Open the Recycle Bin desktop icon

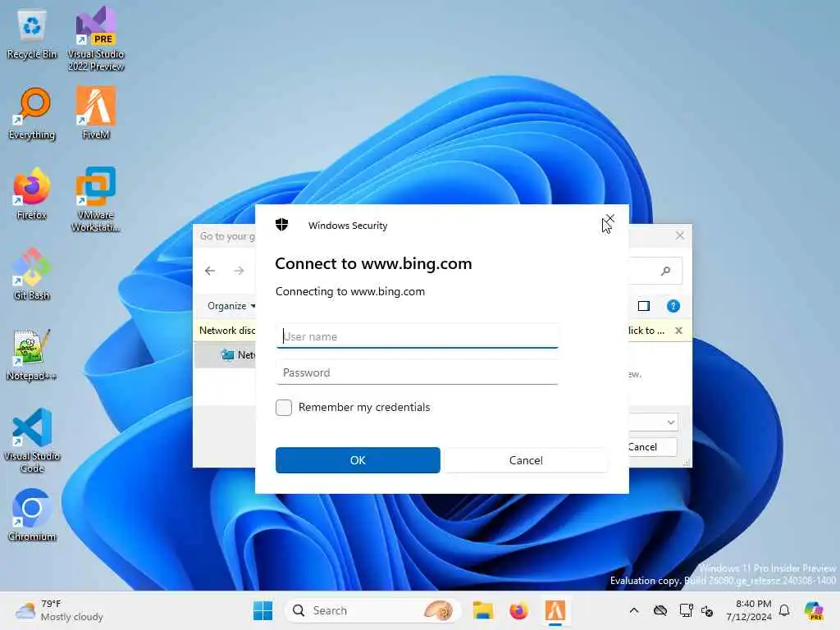pos(32,34)
